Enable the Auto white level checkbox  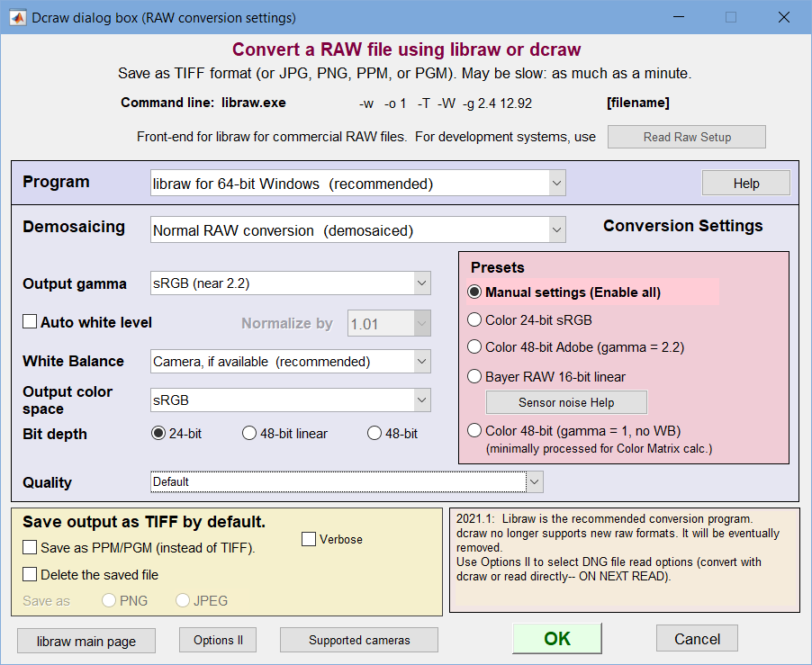click(30, 322)
